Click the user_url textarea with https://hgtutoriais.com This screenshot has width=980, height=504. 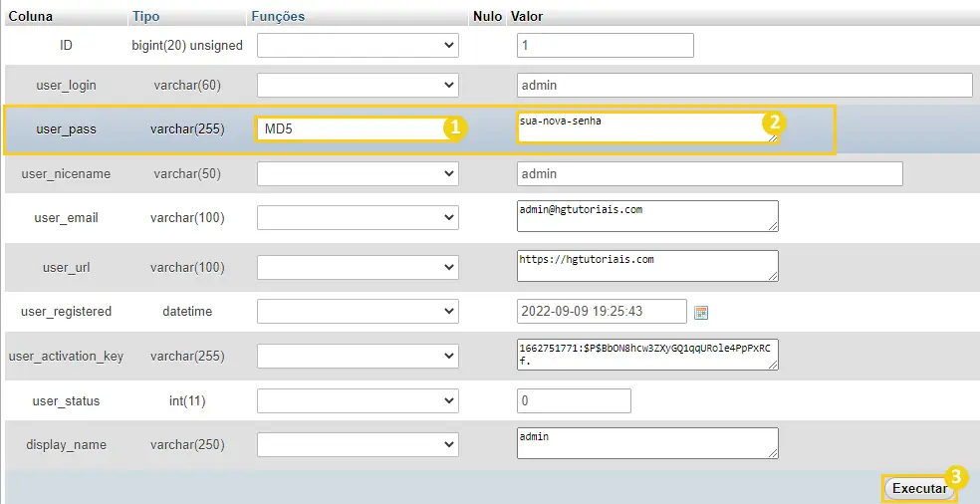pos(647,266)
